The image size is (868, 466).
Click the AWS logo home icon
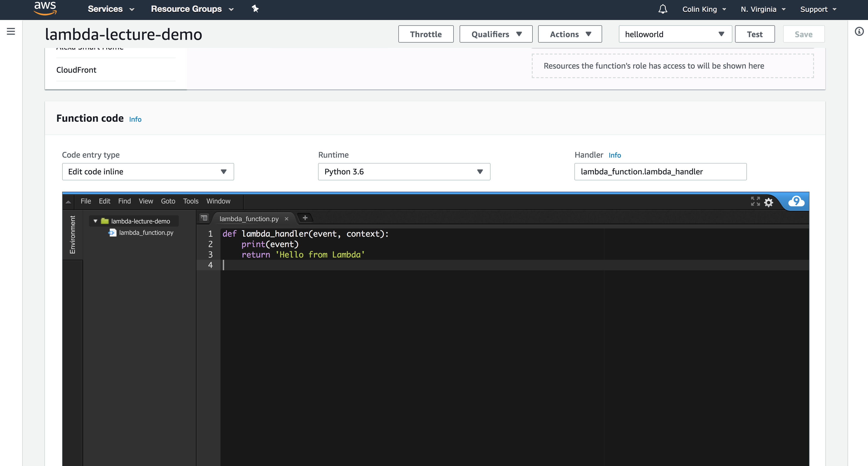tap(45, 8)
